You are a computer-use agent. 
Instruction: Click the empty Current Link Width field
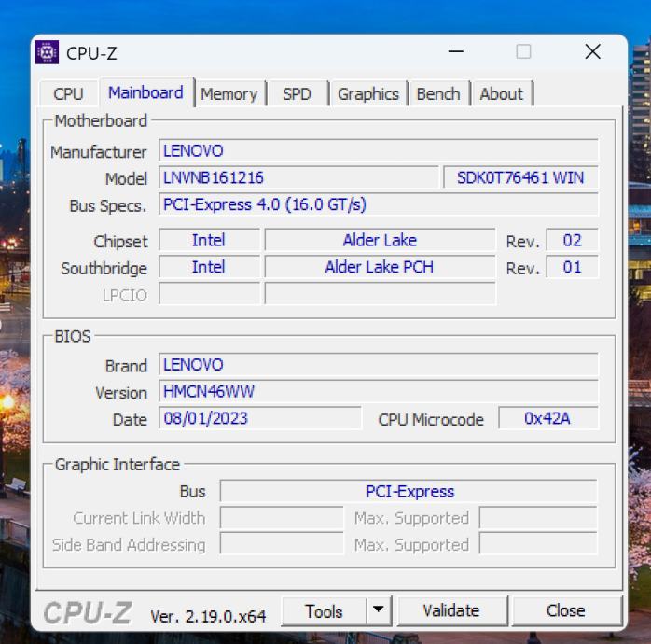tap(282, 518)
